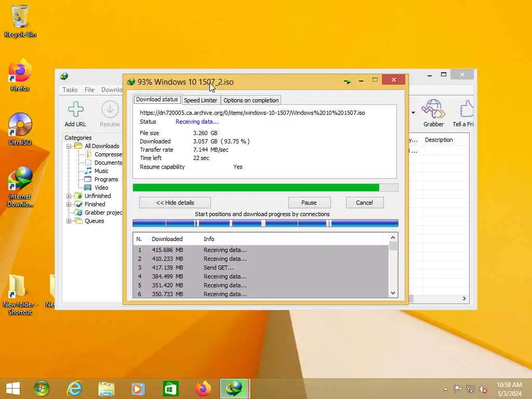This screenshot has width=532, height=399.
Task: Click the Hide details button
Action: coord(175,203)
